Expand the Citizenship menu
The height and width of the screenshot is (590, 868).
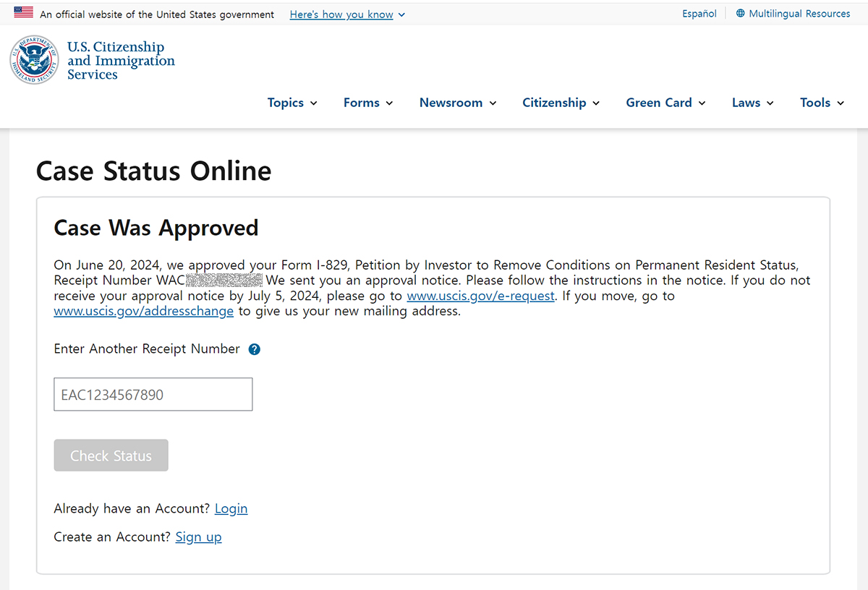coord(561,103)
